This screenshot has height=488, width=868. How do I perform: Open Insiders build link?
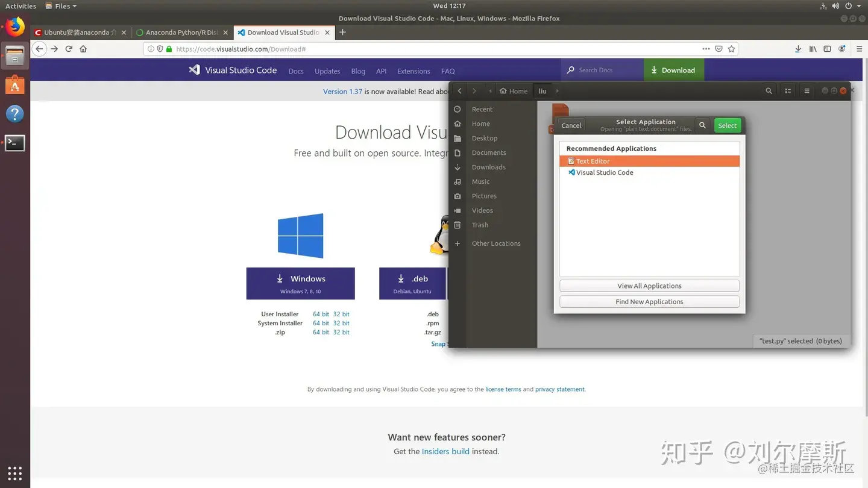coord(445,451)
